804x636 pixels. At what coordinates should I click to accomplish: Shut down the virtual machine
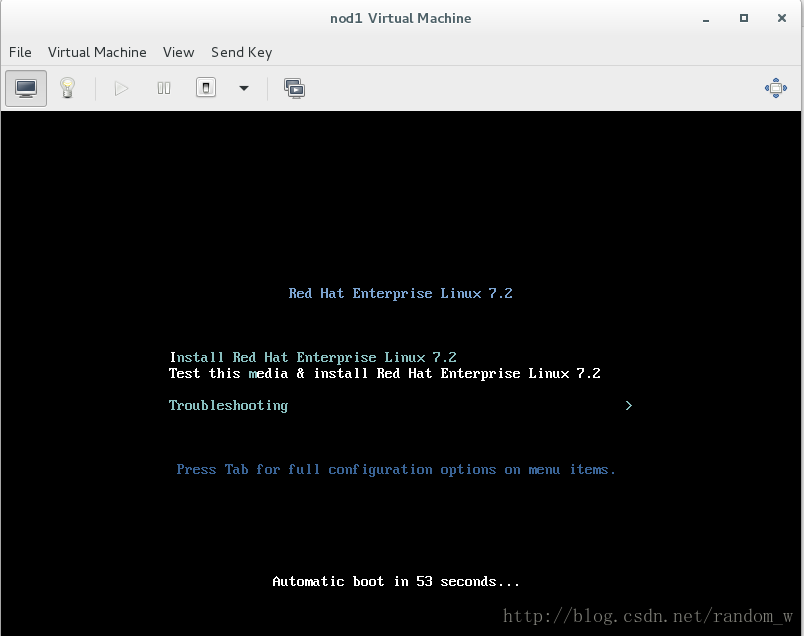[x=206, y=88]
